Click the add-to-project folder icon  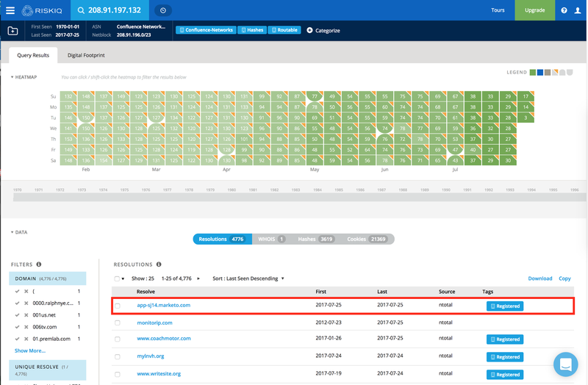tap(12, 31)
